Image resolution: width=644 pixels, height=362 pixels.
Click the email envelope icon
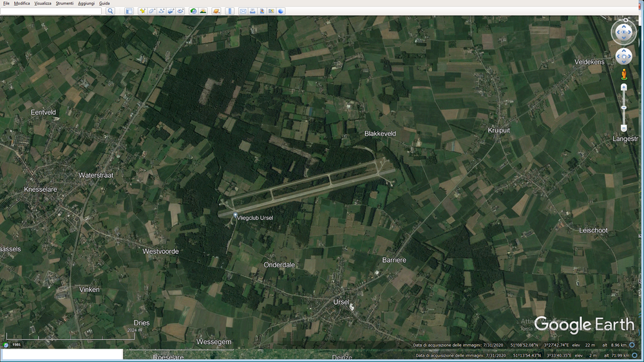coord(243,11)
